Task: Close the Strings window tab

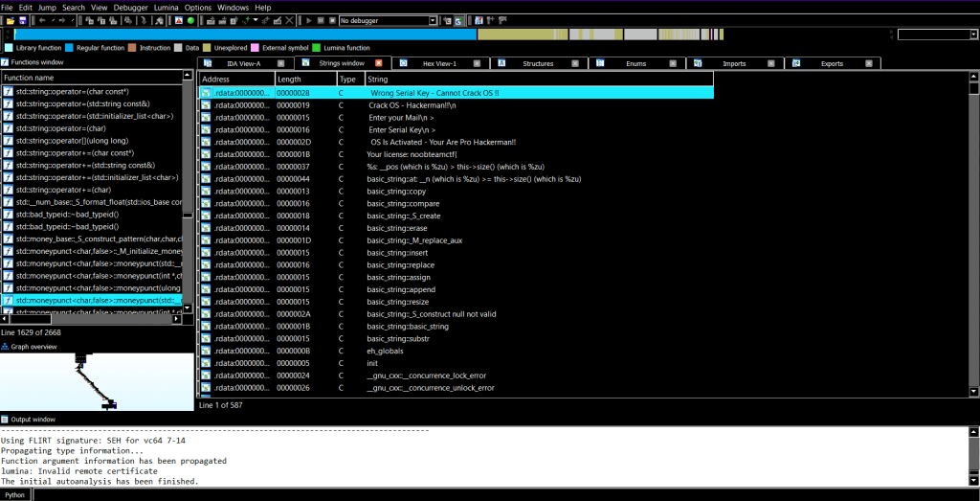Action: point(379,63)
